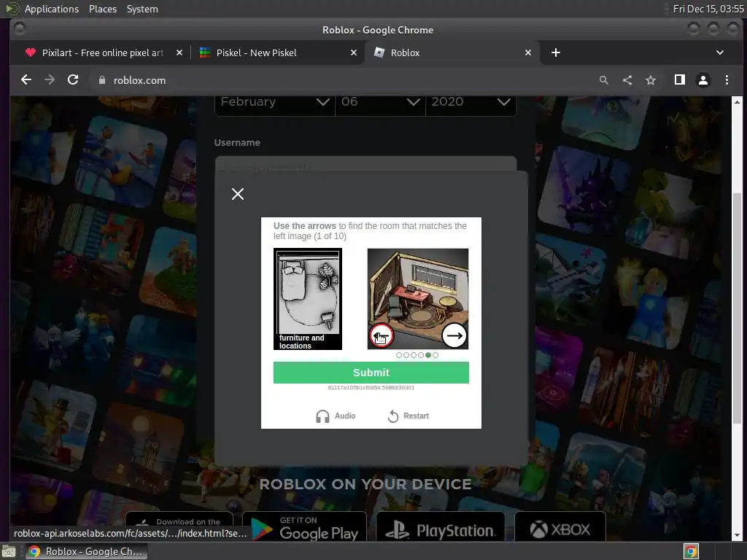
Task: Click the Download on the App Store badge
Action: point(179,520)
